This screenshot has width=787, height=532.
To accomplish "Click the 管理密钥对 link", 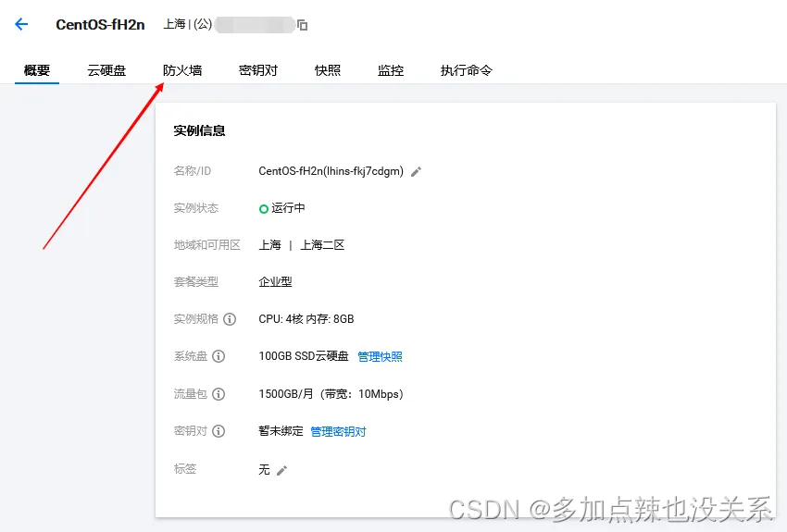I will (x=338, y=432).
